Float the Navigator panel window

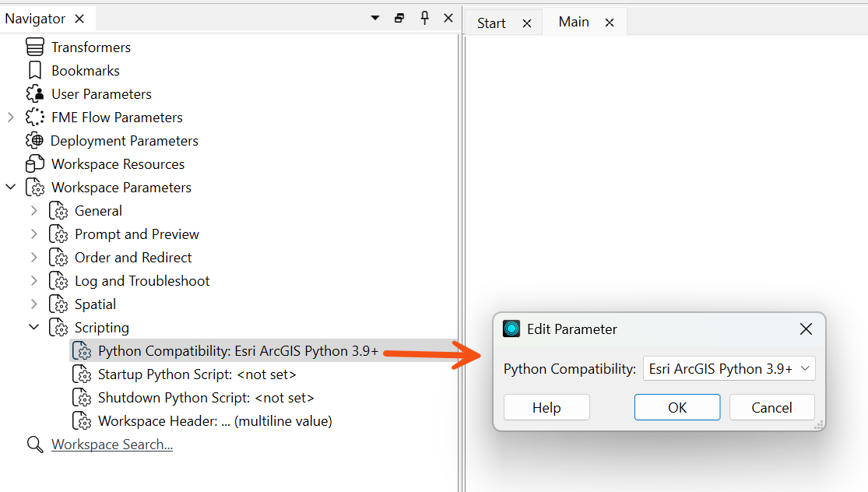[x=399, y=19]
